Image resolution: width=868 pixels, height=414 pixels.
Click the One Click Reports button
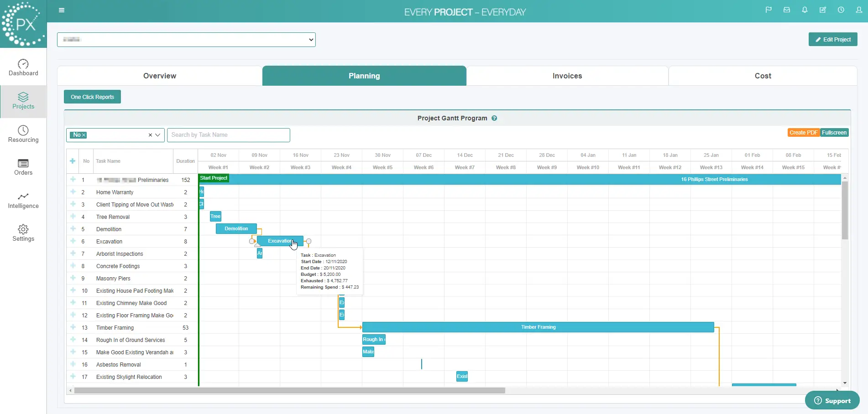tap(92, 97)
